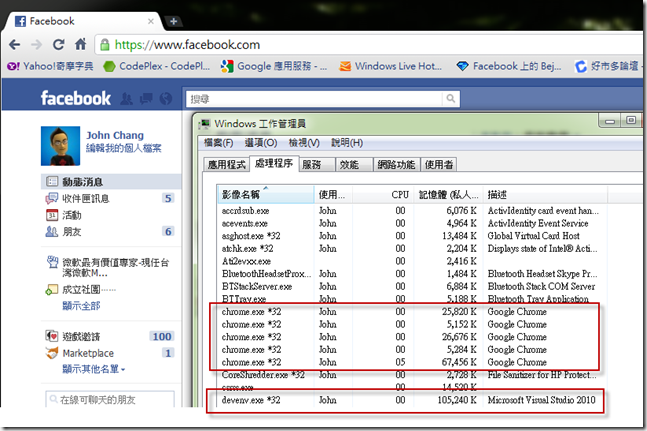Select the acevents.exe process row
Viewport: 647px width, 431px height.
pyautogui.click(x=411, y=224)
